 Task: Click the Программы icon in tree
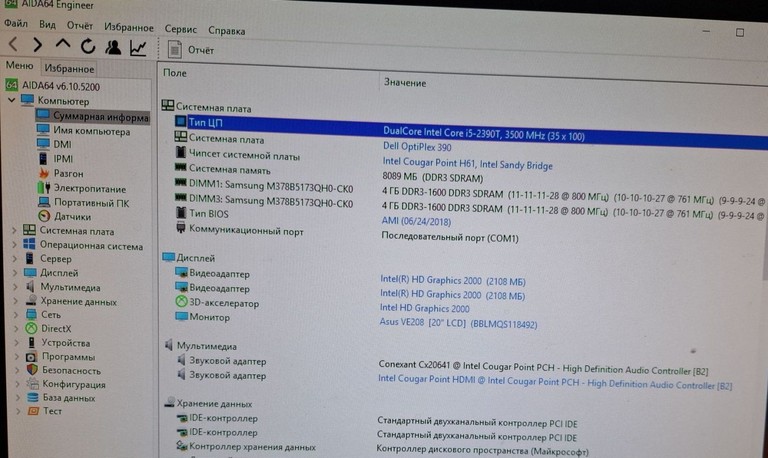click(x=31, y=357)
